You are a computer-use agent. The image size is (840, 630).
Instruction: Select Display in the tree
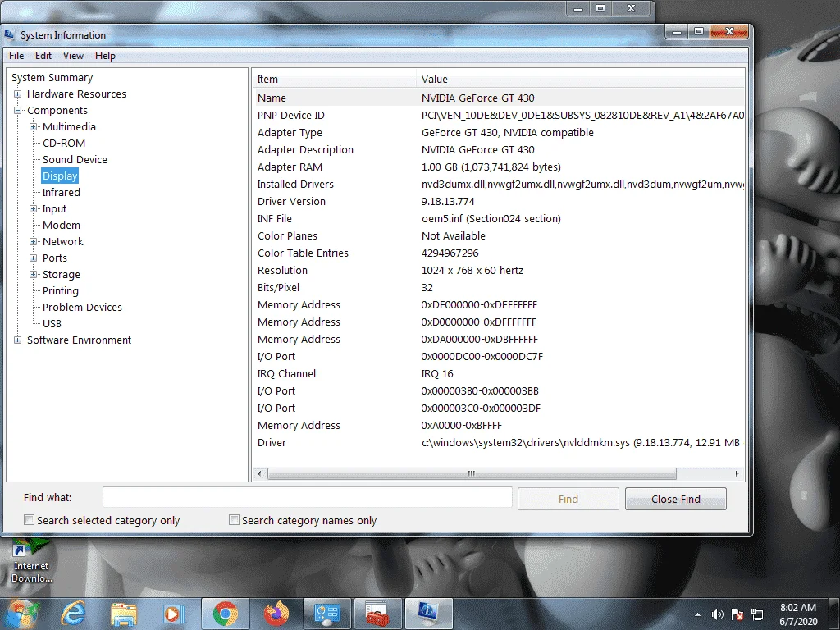(60, 176)
